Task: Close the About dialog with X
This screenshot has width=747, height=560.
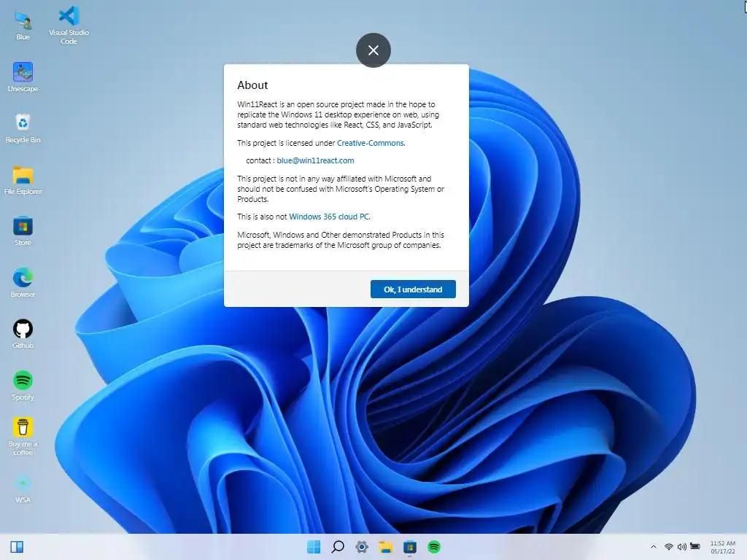Action: pos(373,50)
